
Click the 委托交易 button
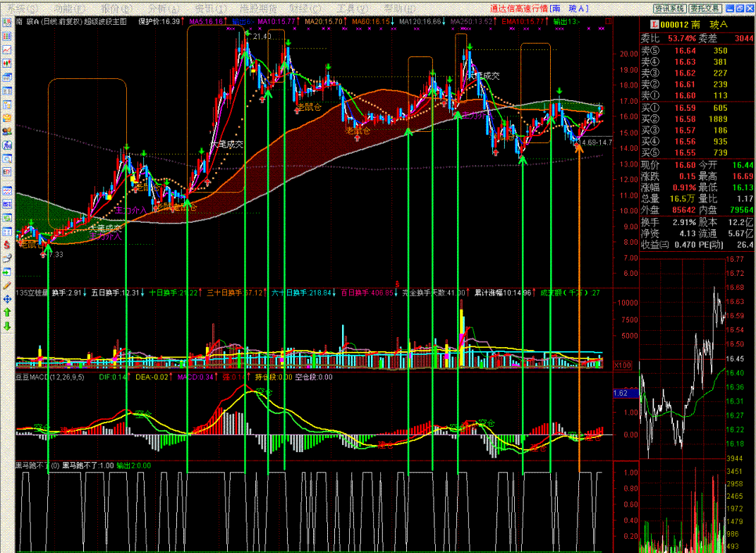(705, 8)
